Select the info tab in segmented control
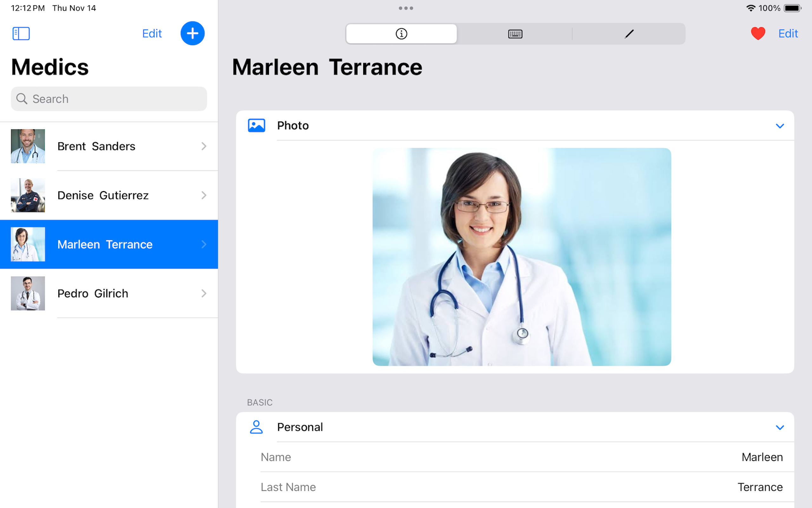This screenshot has height=508, width=812. [401, 34]
